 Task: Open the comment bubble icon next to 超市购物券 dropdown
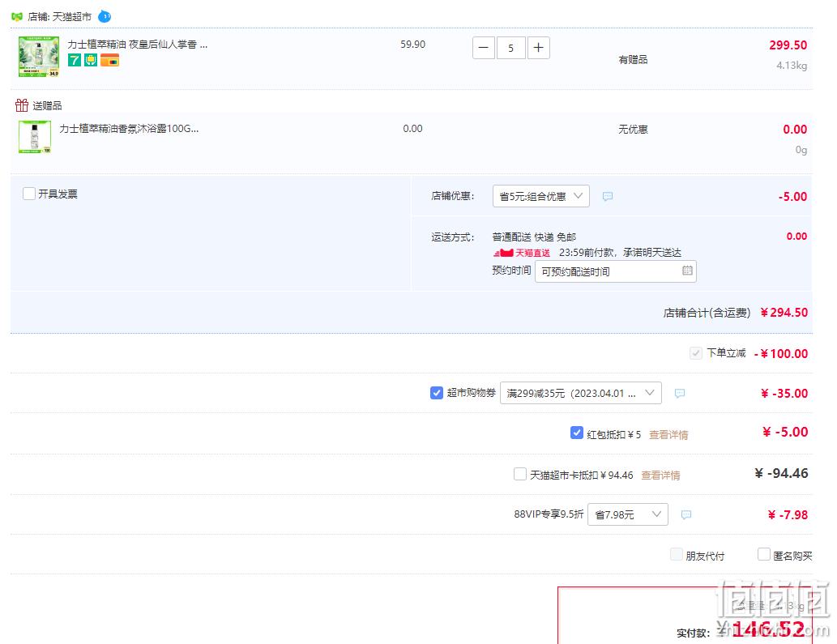[x=680, y=393]
